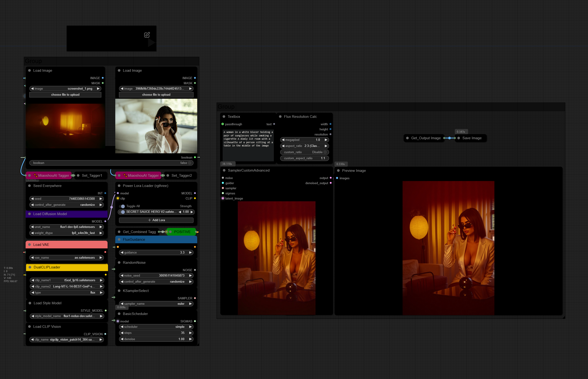
Task: Open the sampler_name euler dropdown
Action: pyautogui.click(x=156, y=304)
